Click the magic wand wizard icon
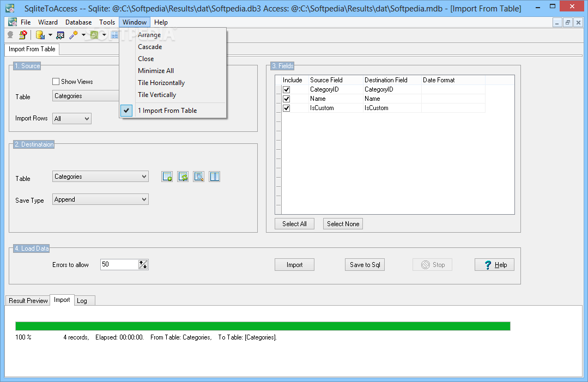 click(74, 35)
